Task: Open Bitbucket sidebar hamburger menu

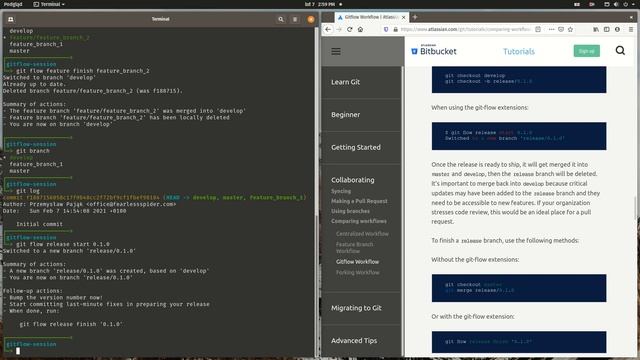Action: [x=336, y=51]
